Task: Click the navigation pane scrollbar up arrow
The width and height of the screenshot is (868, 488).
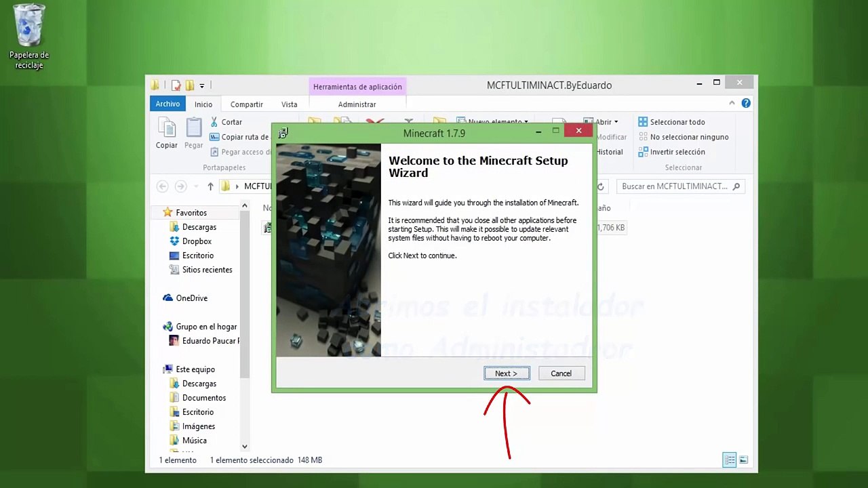Action: [245, 206]
